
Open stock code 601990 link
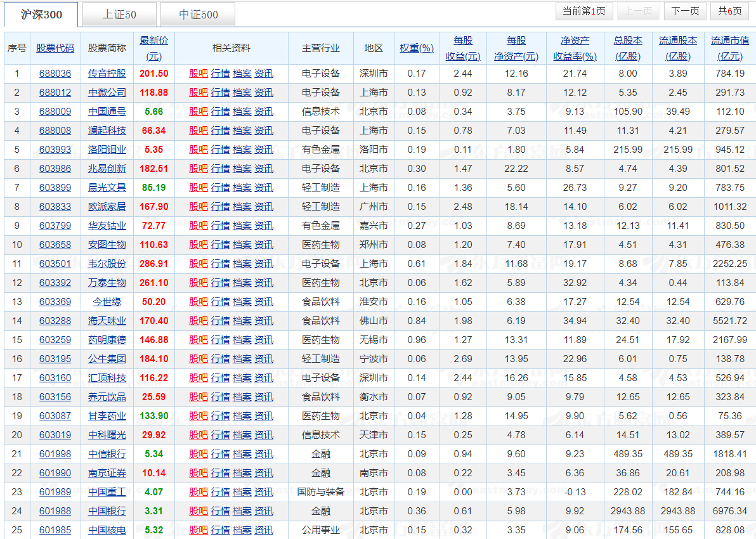point(55,473)
